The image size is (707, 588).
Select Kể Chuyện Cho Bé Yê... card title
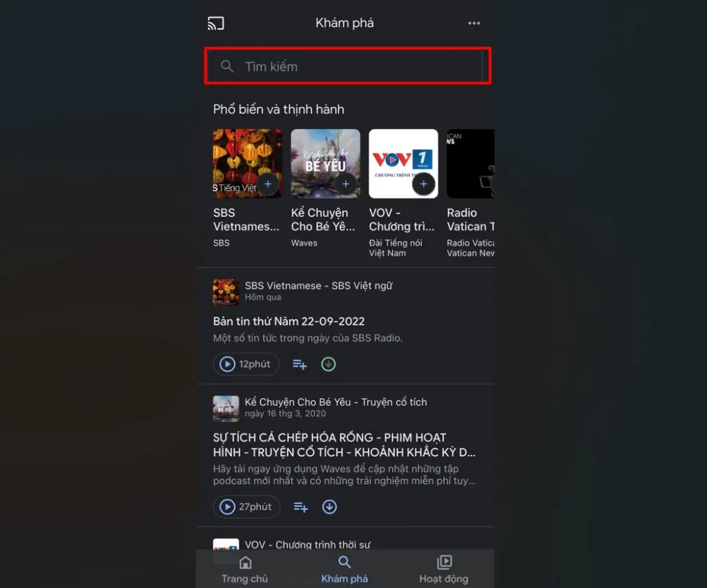(323, 219)
